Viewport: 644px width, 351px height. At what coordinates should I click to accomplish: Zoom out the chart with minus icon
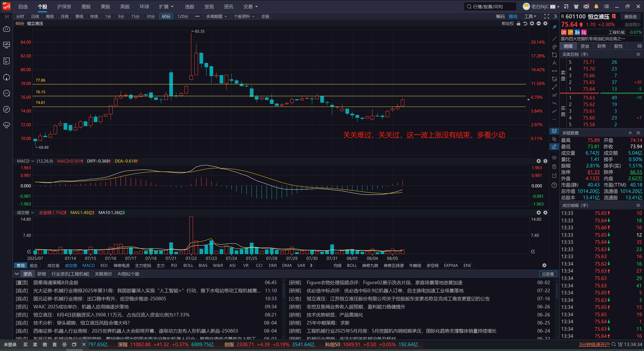(539, 24)
